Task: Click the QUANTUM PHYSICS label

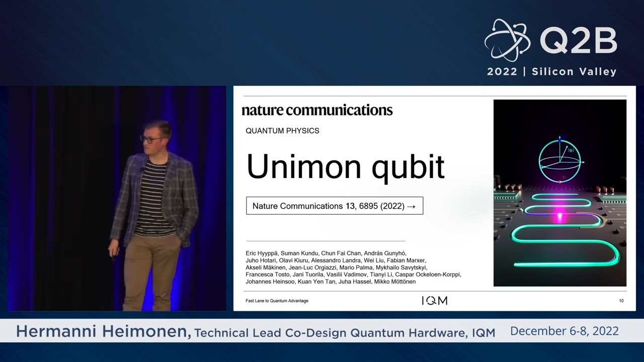Action: pyautogui.click(x=282, y=131)
